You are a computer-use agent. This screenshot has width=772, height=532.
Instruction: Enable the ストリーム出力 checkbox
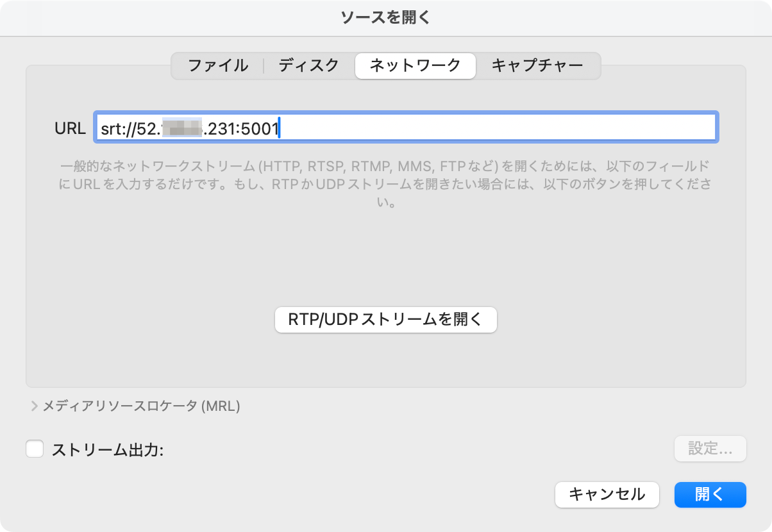click(35, 449)
